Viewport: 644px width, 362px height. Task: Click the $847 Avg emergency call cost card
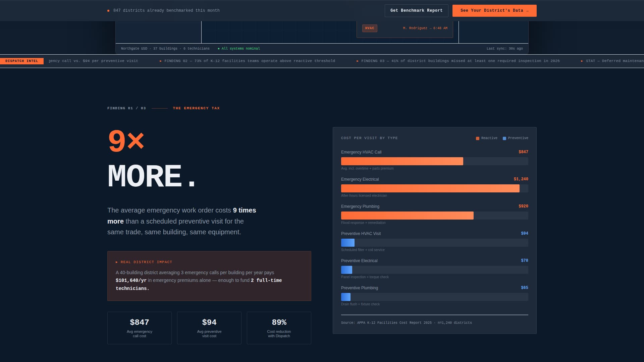tap(140, 328)
